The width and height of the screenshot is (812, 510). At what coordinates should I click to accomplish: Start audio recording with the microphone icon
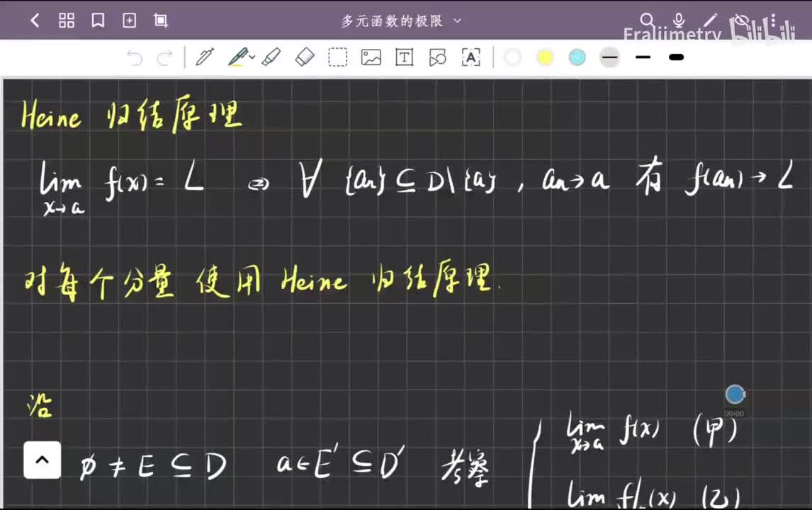[679, 21]
